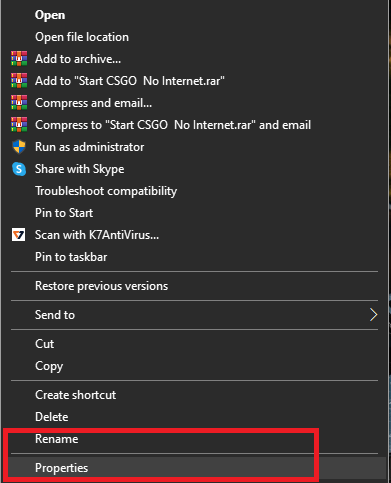Choose Pin to Start
The image size is (391, 483).
[64, 213]
